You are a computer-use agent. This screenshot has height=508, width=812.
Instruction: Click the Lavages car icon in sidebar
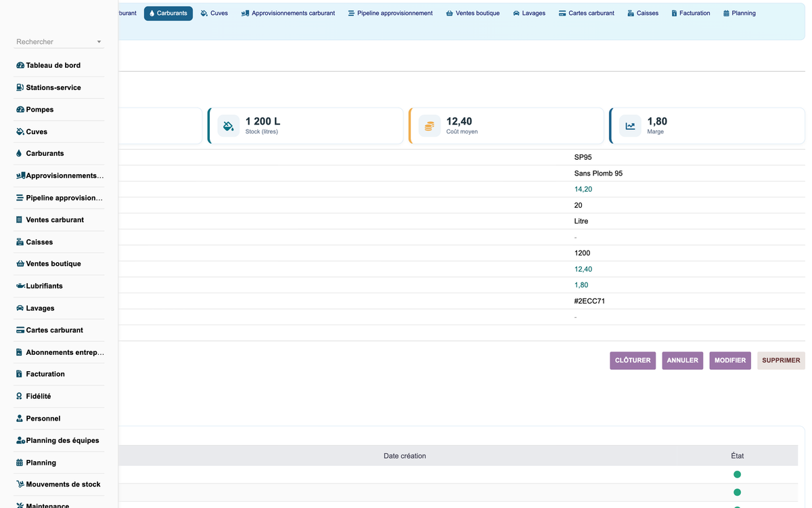point(20,308)
